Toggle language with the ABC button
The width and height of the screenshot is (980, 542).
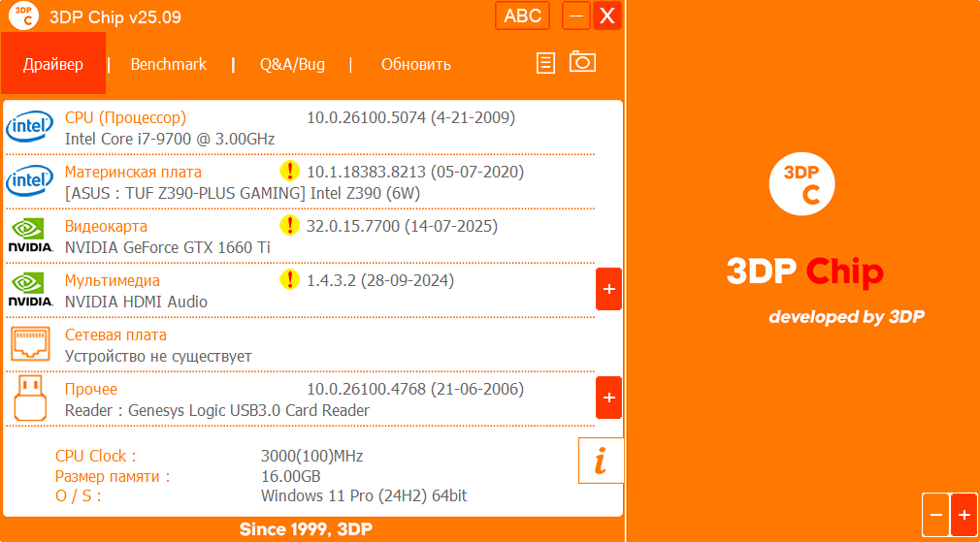click(523, 16)
